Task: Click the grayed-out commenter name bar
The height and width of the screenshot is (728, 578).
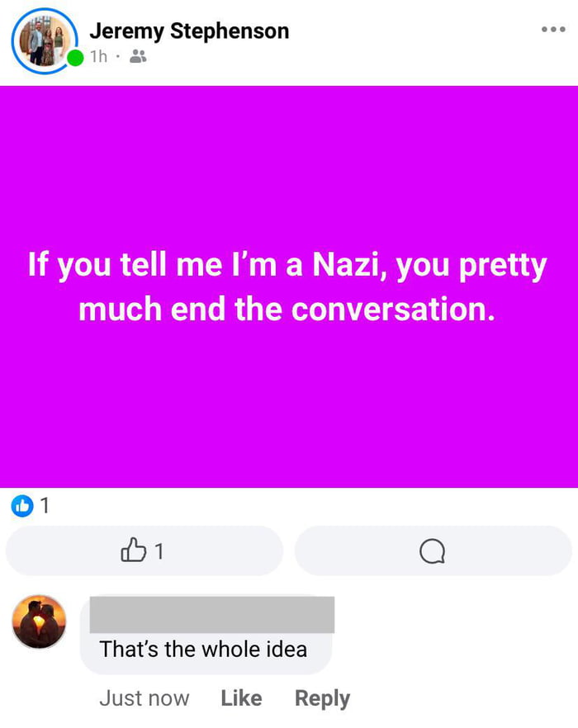Action: click(211, 615)
